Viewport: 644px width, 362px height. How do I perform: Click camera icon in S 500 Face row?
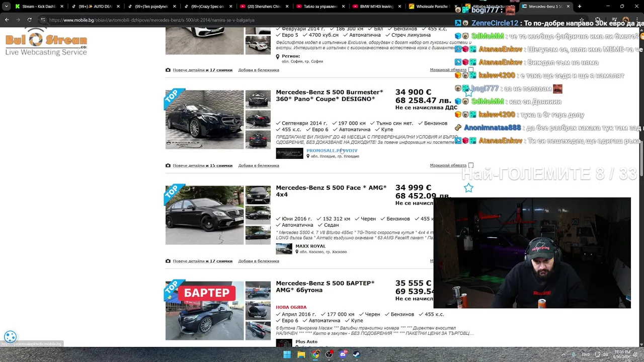[168, 261]
